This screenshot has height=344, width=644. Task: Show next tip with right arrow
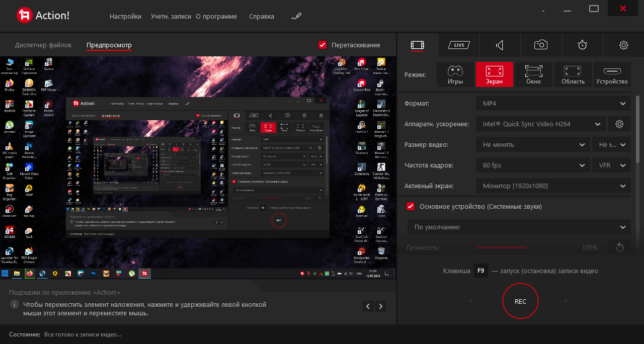tap(381, 306)
